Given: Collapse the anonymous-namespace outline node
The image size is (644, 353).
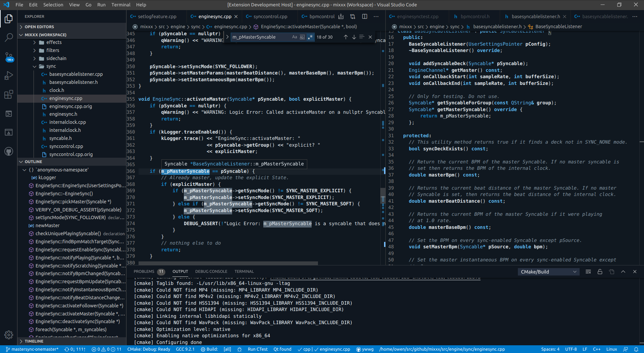Looking at the screenshot, I should [24, 170].
